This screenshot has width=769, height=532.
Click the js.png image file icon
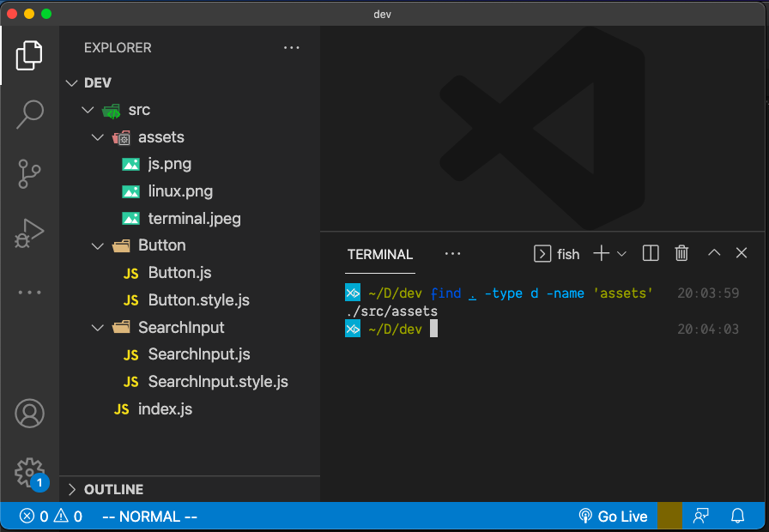pos(130,164)
